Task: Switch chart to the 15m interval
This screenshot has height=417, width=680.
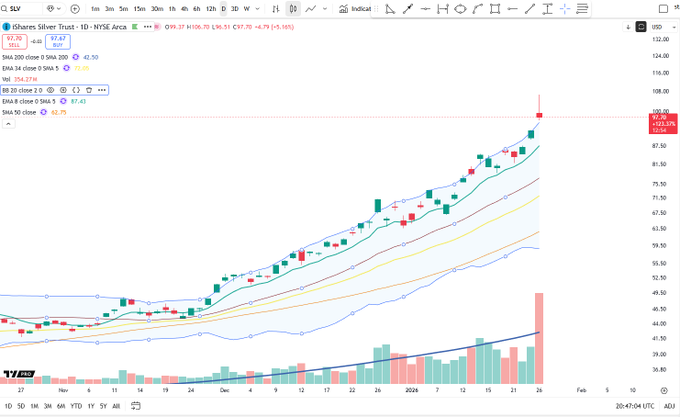Action: click(x=139, y=9)
